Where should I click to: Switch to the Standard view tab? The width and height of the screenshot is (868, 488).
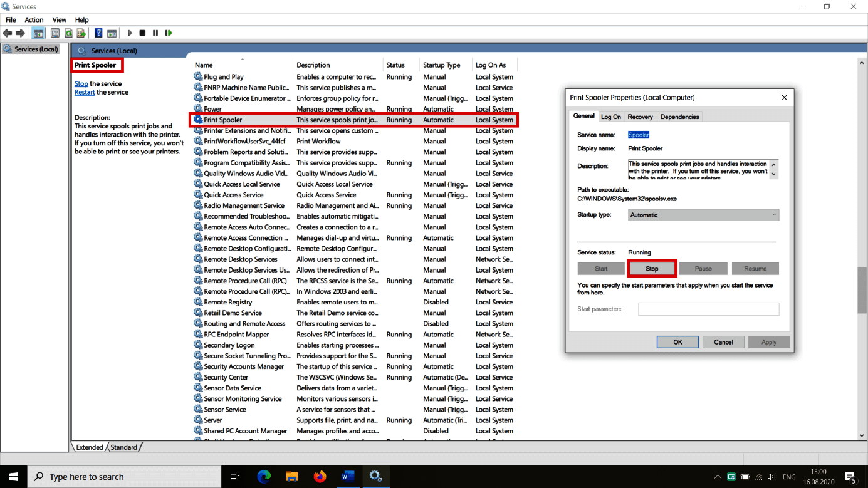[123, 447]
